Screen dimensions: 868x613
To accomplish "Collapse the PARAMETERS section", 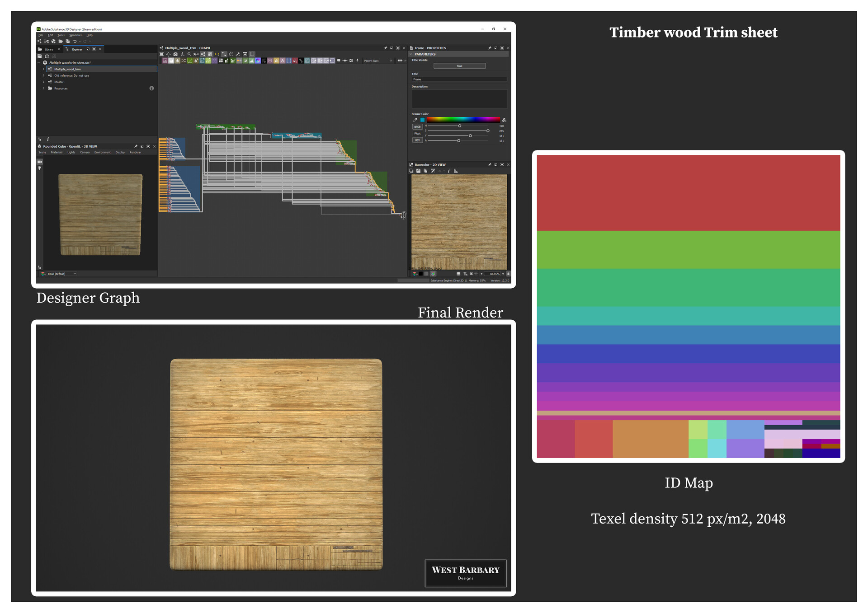I will [411, 54].
